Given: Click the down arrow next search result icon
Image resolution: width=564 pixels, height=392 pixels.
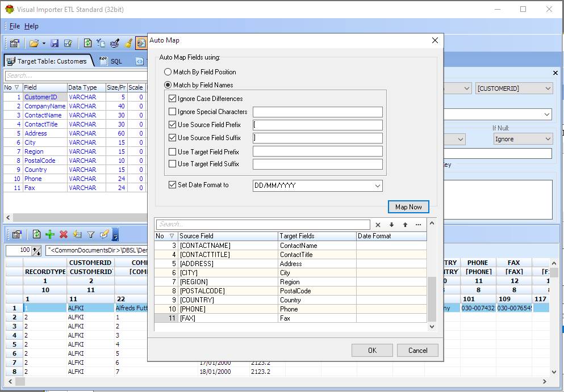Looking at the screenshot, I should (x=391, y=225).
